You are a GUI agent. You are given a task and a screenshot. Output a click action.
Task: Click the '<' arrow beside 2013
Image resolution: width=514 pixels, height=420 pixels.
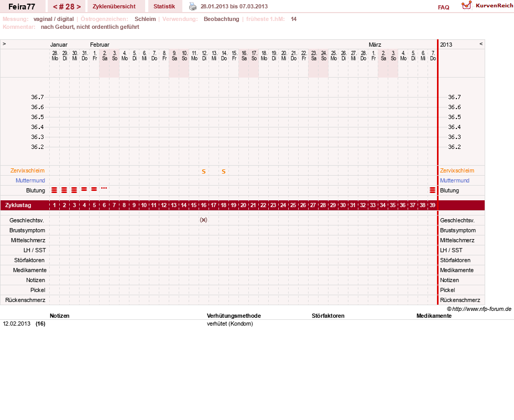(481, 44)
